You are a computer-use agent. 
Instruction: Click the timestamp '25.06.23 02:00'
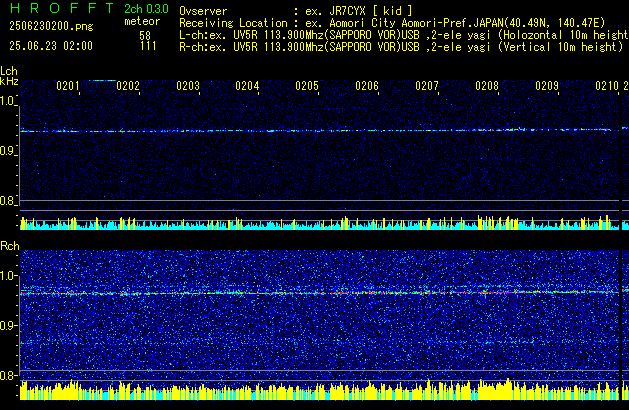click(x=51, y=46)
